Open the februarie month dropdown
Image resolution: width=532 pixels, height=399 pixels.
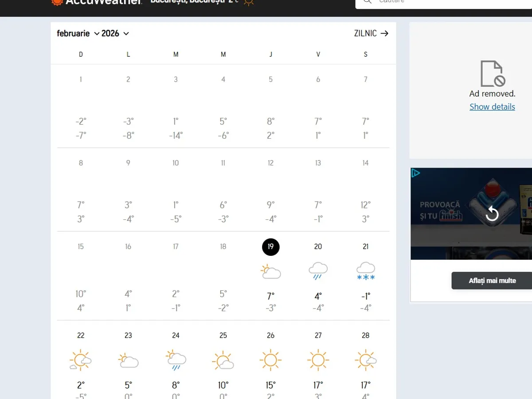(x=78, y=33)
